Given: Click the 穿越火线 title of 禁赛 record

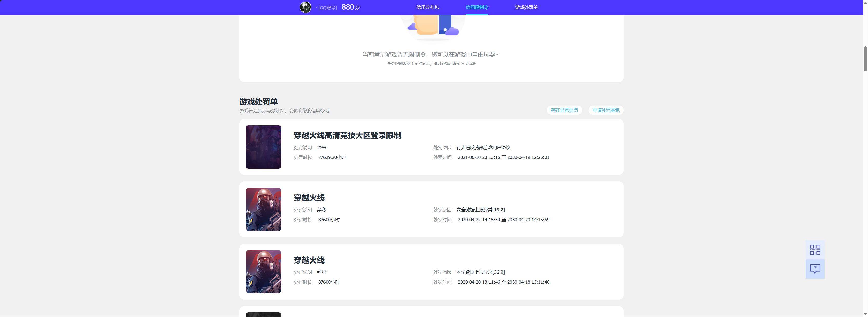Looking at the screenshot, I should click(x=309, y=198).
